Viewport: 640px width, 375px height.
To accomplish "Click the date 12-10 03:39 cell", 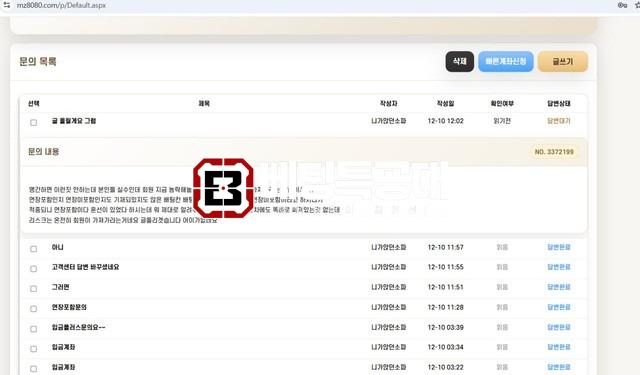I will 445,327.
